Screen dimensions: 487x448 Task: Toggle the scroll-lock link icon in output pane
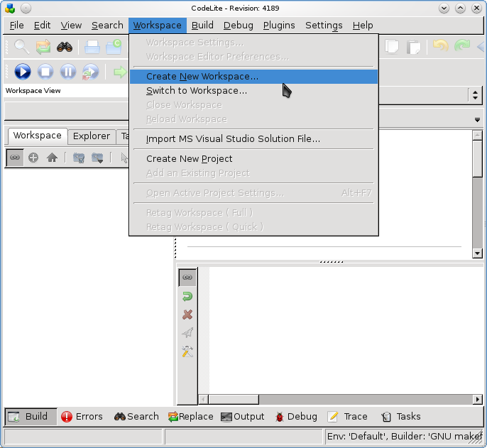click(187, 278)
